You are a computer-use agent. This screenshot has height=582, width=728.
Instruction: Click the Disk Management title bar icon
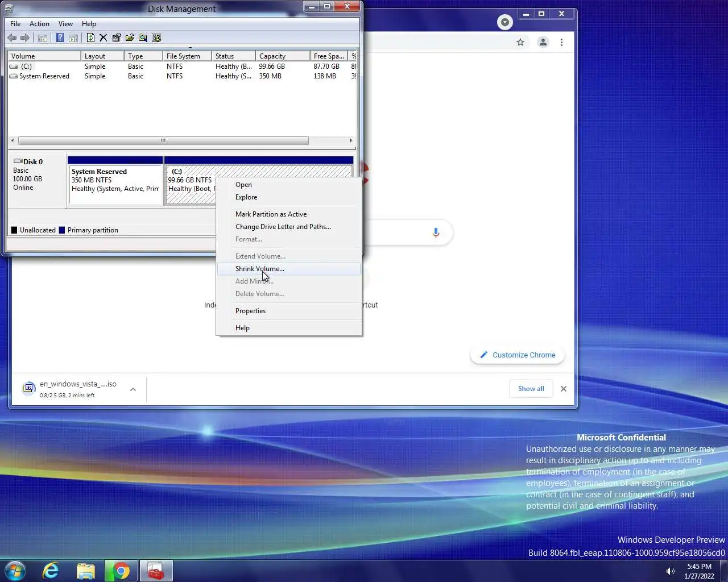[9, 9]
